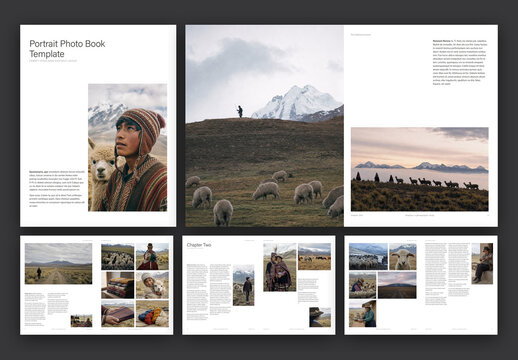Screen dimensions: 518x360
Task: Select the hat profile small photo
Action: click(x=320, y=317)
